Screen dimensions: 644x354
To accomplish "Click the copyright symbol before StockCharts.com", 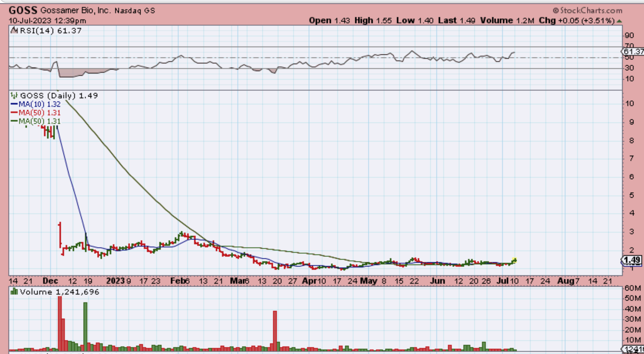I will coord(555,11).
